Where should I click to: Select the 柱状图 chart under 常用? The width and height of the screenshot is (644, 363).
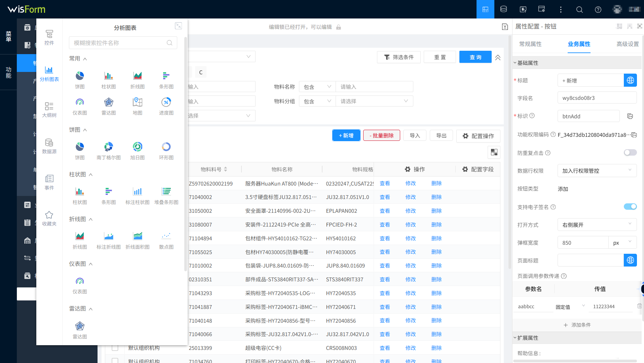pos(109,80)
